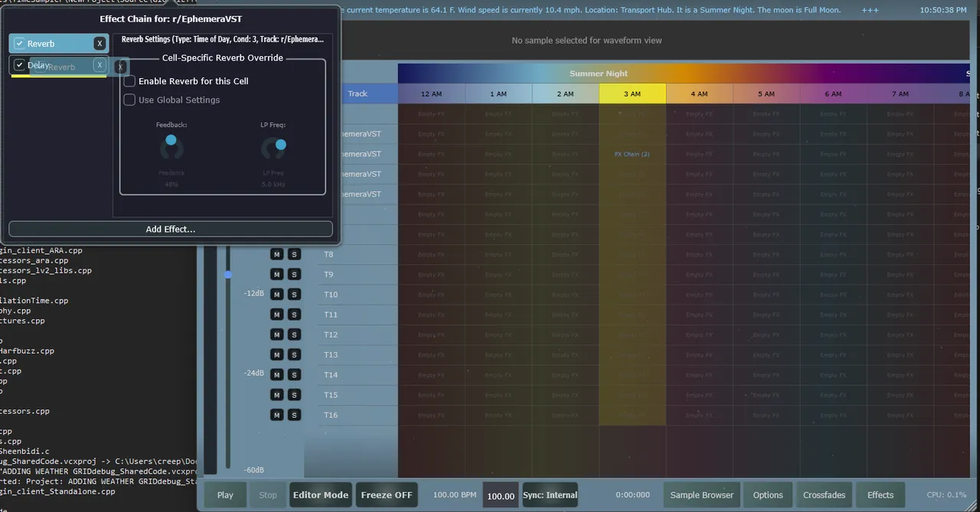Click the LP Freq knob
Screen dimensions: 980x512
pyautogui.click(x=273, y=148)
